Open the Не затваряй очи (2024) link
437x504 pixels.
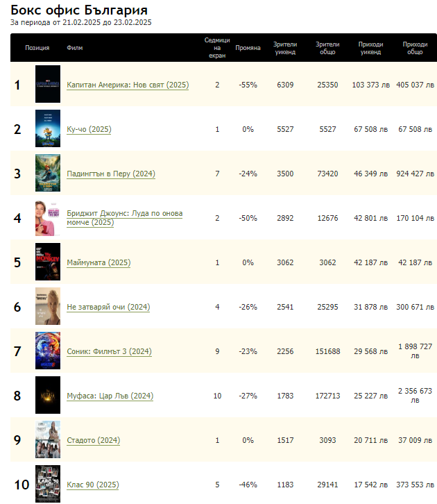point(108,307)
